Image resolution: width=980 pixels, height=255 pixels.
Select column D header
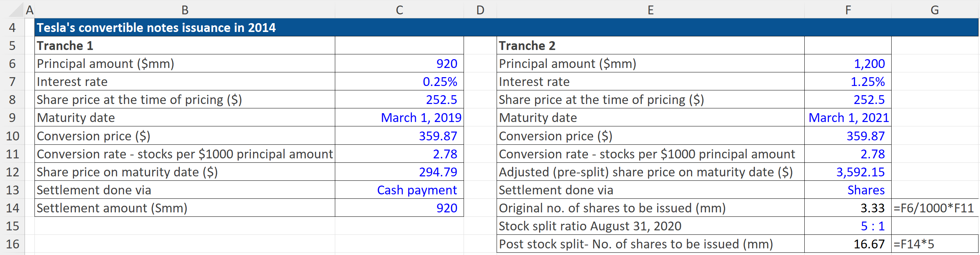(480, 10)
